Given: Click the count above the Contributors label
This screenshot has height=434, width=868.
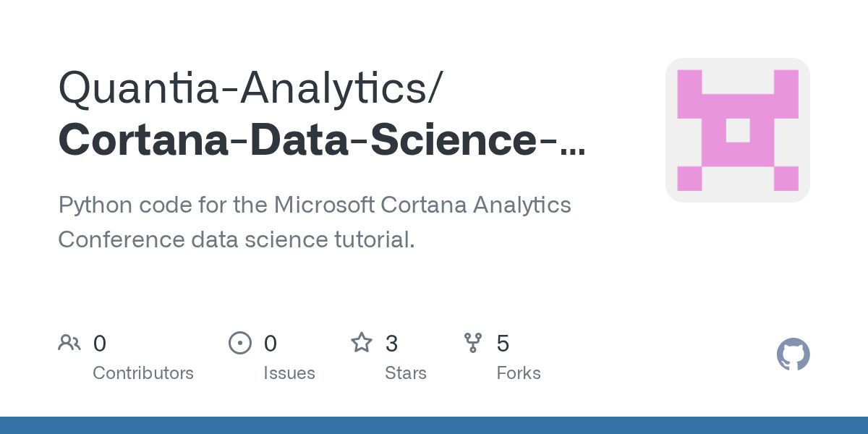Looking at the screenshot, I should 100,344.
